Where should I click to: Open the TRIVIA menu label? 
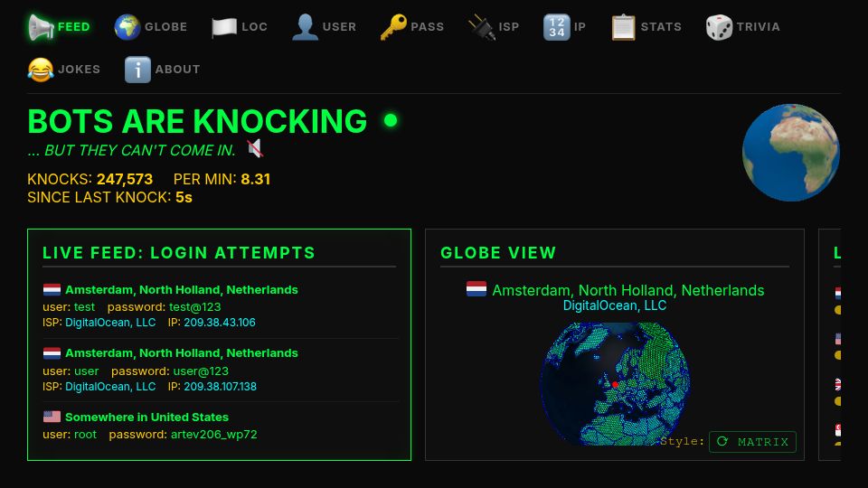[x=758, y=27]
